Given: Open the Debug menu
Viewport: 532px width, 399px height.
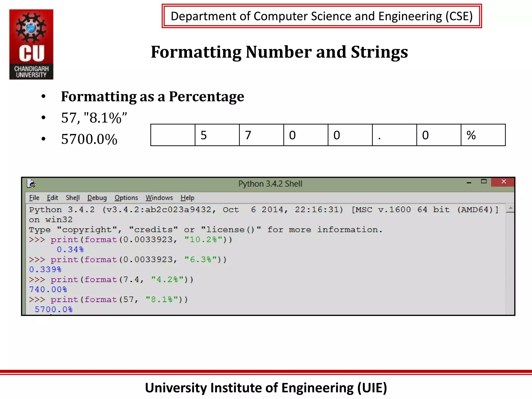Looking at the screenshot, I should (x=97, y=198).
